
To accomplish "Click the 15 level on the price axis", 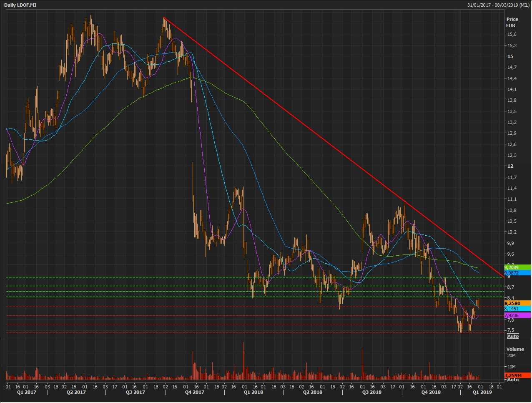I will [510, 56].
